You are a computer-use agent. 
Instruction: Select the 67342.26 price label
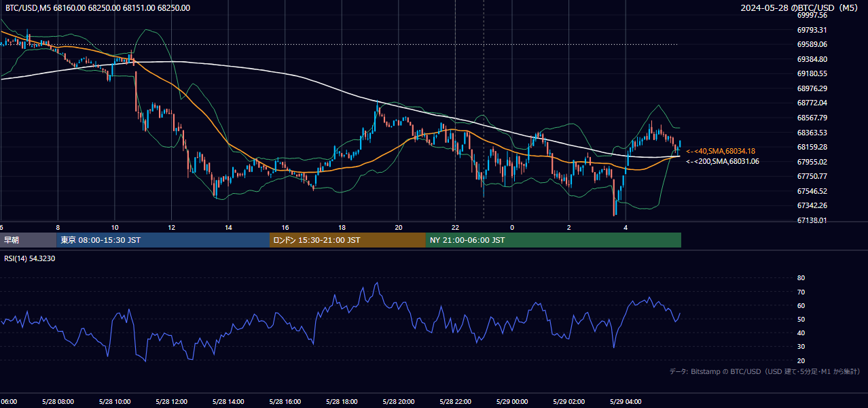[x=812, y=205]
